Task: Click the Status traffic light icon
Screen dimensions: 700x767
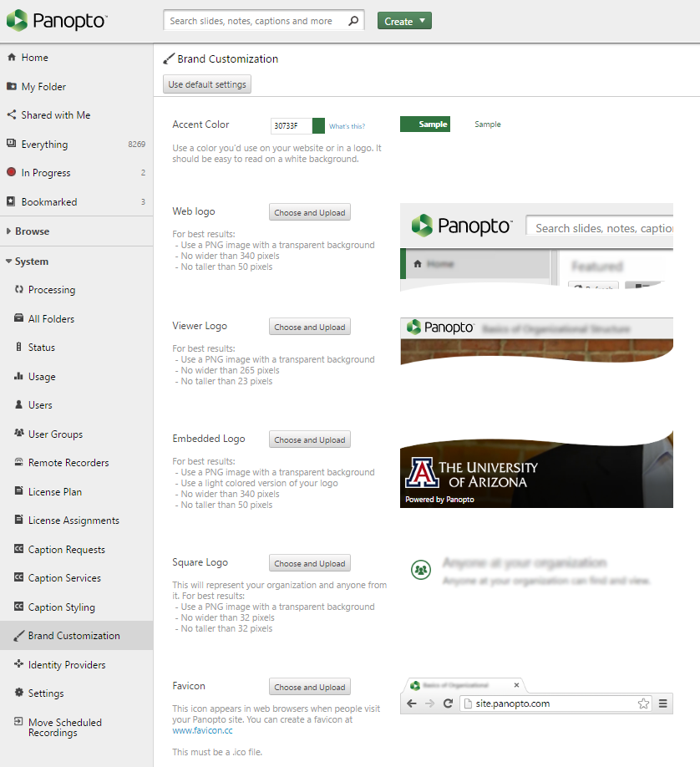Action: (x=18, y=348)
